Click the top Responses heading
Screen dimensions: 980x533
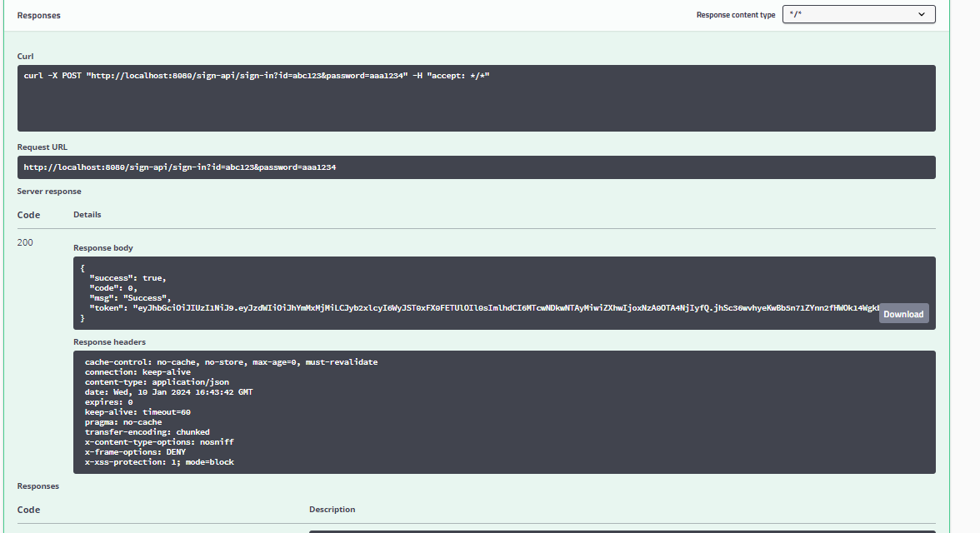pyautogui.click(x=38, y=16)
